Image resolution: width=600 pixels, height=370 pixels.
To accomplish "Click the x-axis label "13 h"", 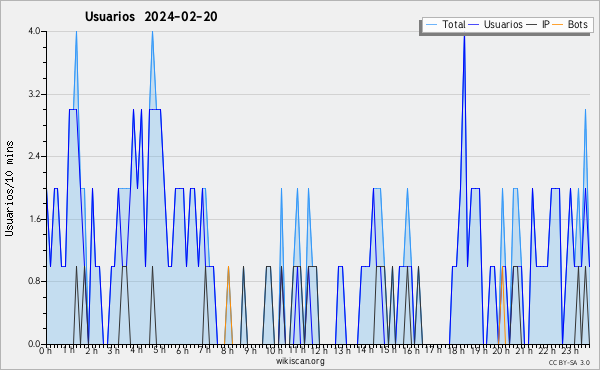I will [x=342, y=351].
